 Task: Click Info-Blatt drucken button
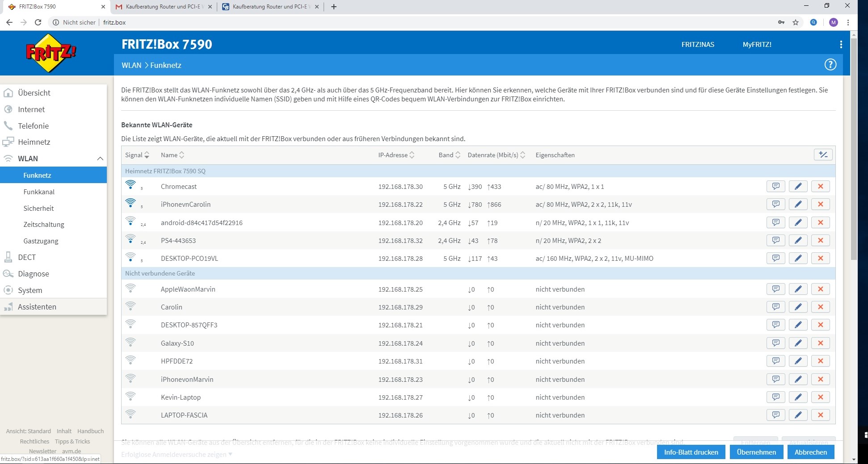click(x=691, y=452)
